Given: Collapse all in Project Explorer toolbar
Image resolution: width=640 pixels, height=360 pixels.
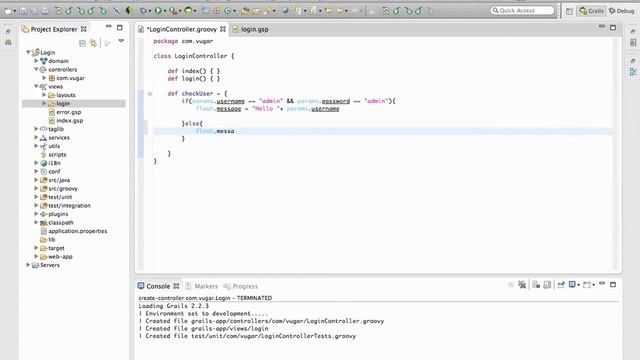Looking at the screenshot, I should 82,43.
